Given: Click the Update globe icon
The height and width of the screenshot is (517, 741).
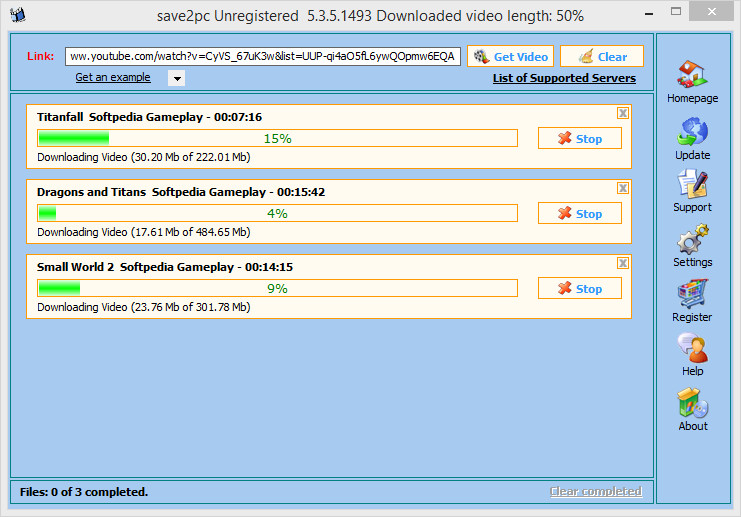Looking at the screenshot, I should coord(692,131).
